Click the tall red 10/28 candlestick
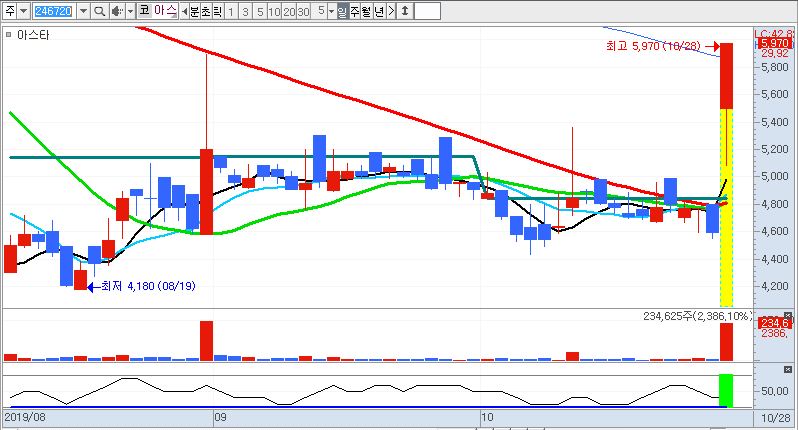Screen dimensions: 798x430 pyautogui.click(x=726, y=76)
